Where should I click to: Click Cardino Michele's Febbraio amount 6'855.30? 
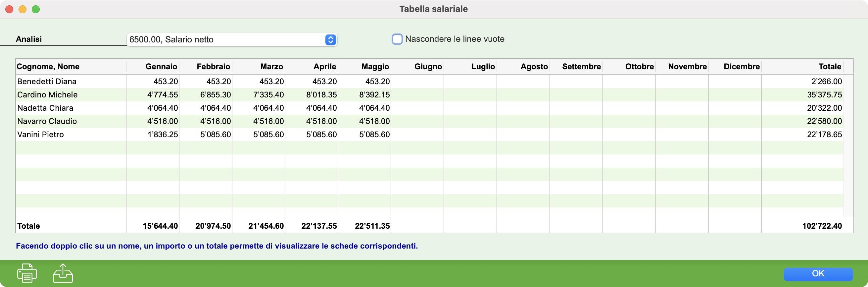point(215,95)
